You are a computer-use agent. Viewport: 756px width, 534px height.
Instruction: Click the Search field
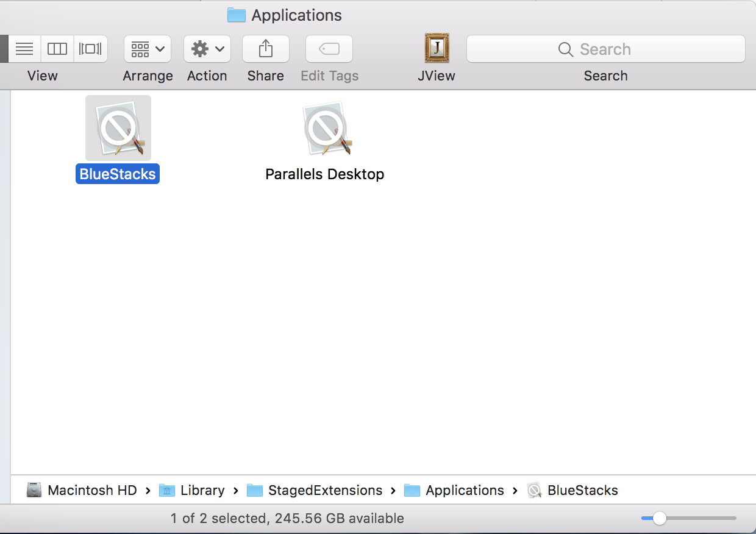(606, 49)
